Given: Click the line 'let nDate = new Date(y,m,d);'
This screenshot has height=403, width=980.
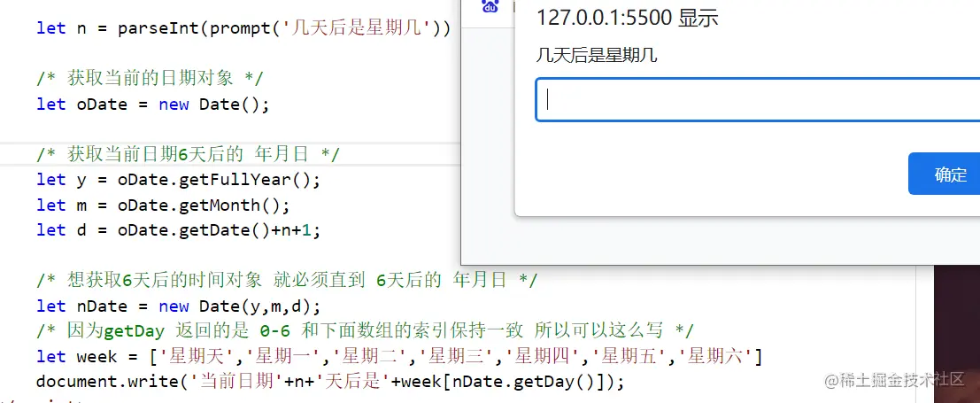Looking at the screenshot, I should pos(178,306).
